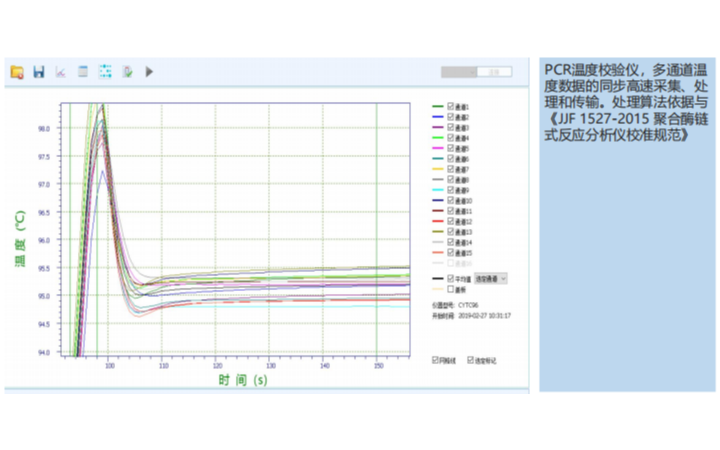Image resolution: width=720 pixels, height=450 pixels.
Task: Uncheck the 通道12 channel checkbox
Action: [450, 221]
